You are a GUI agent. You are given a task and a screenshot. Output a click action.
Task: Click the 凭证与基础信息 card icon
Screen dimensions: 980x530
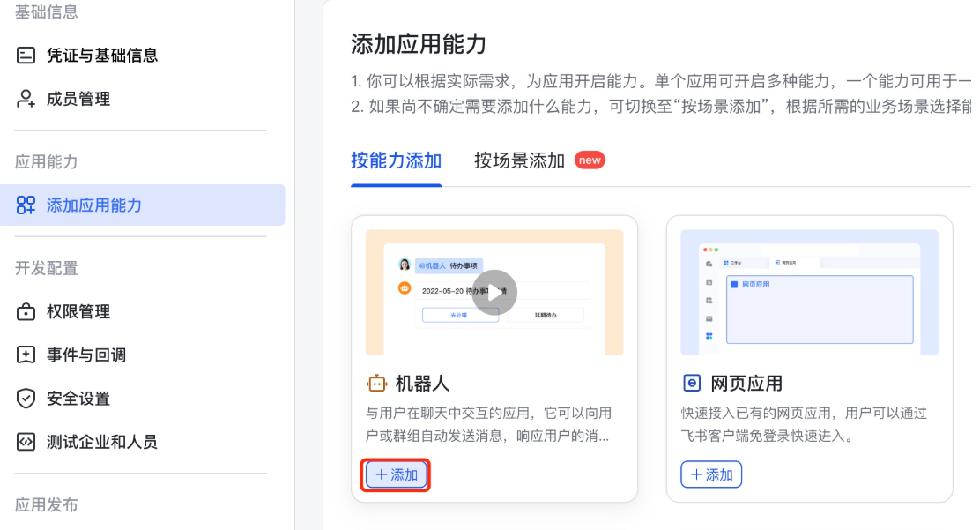click(x=26, y=55)
